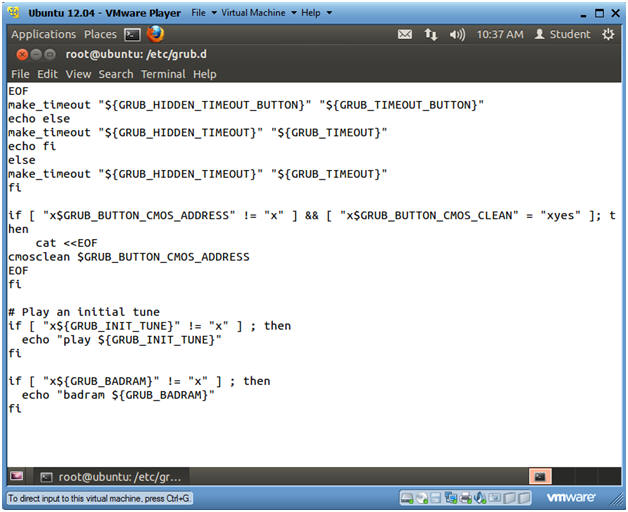Open the sound volume indicator
Screen dimensions: 628x512
pos(457,35)
